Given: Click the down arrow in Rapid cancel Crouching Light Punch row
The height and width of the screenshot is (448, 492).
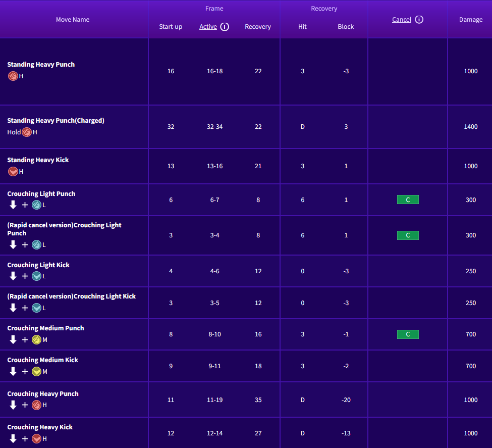Looking at the screenshot, I should pyautogui.click(x=13, y=244).
